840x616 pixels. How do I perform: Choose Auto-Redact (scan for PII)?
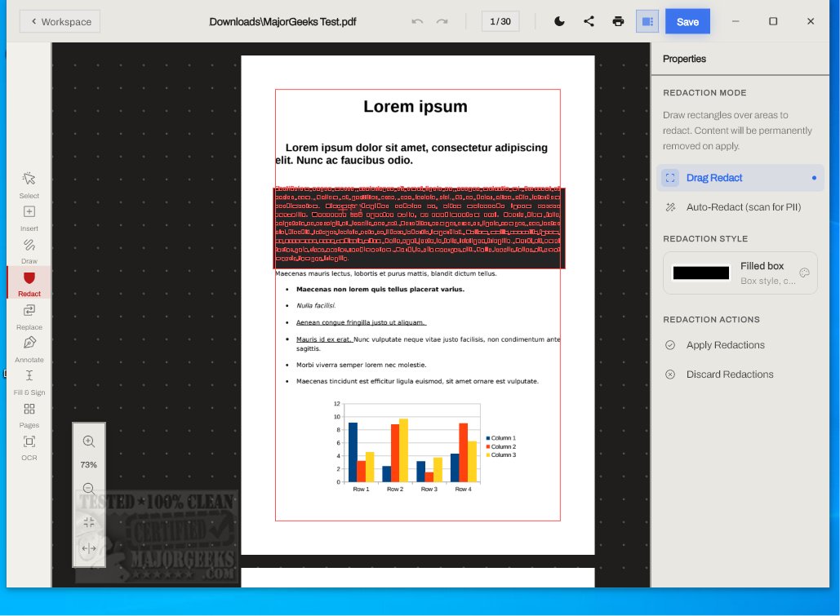pyautogui.click(x=740, y=207)
